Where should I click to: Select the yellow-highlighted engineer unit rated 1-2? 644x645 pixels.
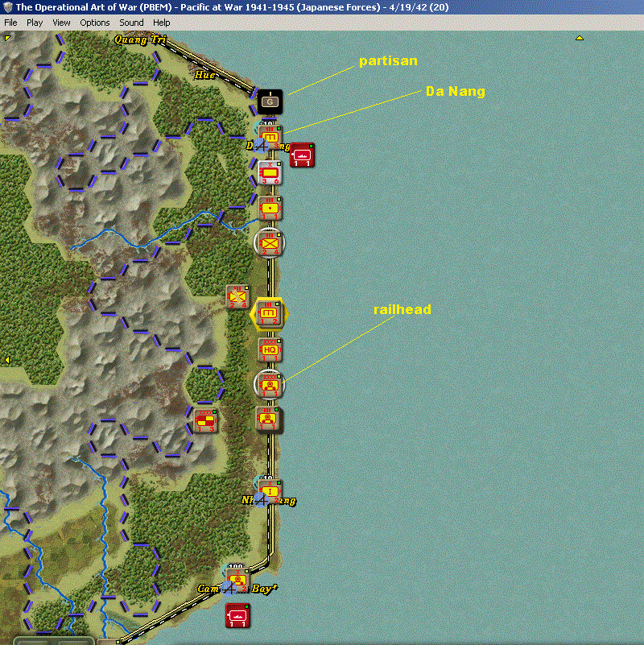[x=269, y=314]
